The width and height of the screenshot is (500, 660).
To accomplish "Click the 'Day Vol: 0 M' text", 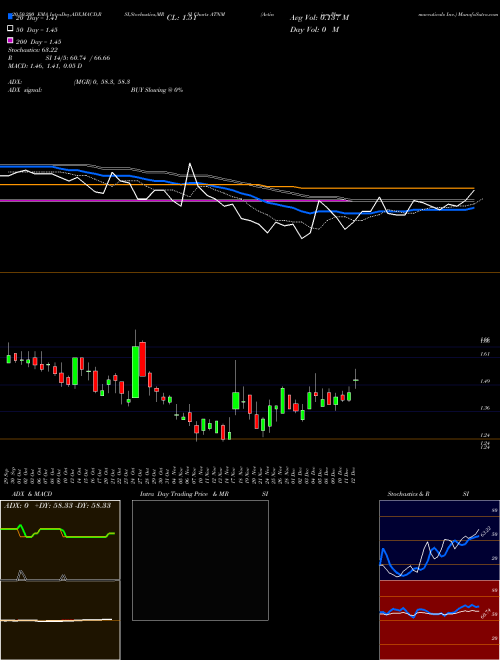I will coord(314,29).
